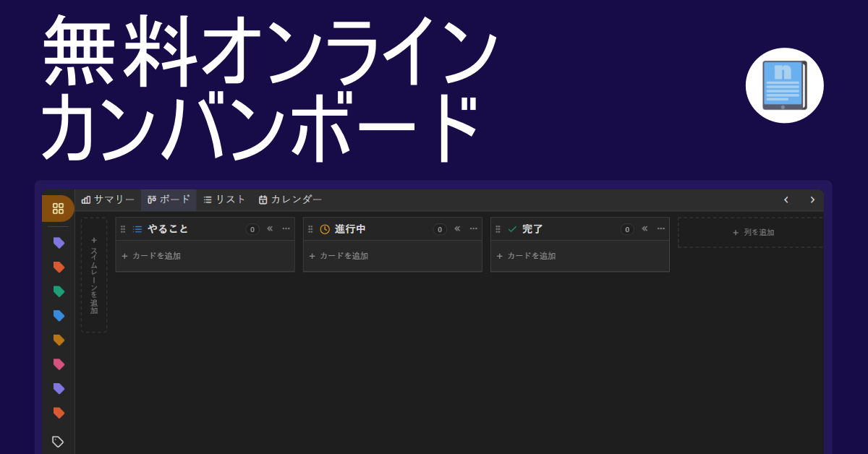
Task: Open the 完了 column options menu
Action: tap(661, 228)
